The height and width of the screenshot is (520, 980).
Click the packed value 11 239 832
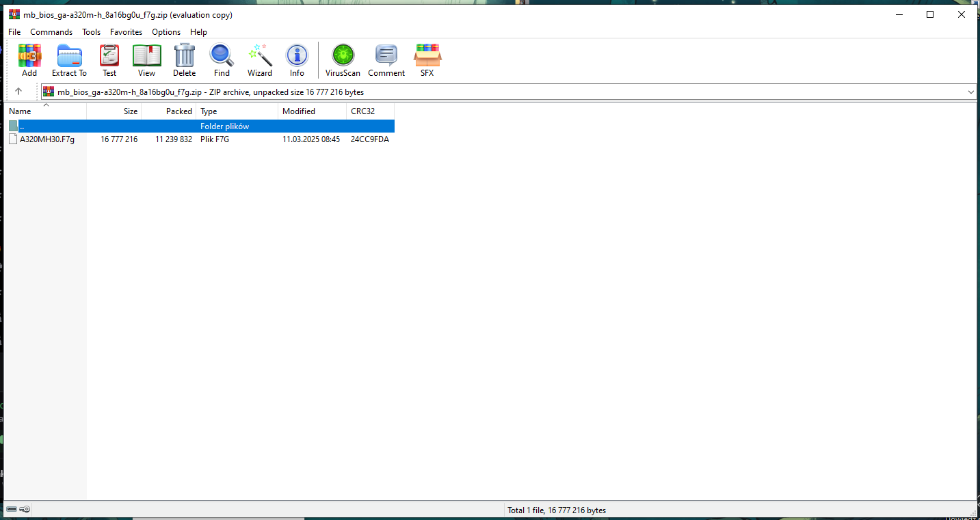pyautogui.click(x=174, y=139)
